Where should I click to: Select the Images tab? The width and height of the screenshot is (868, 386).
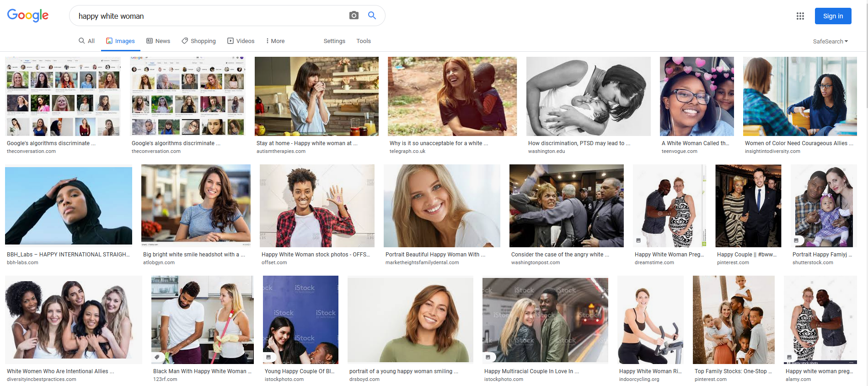pos(120,41)
